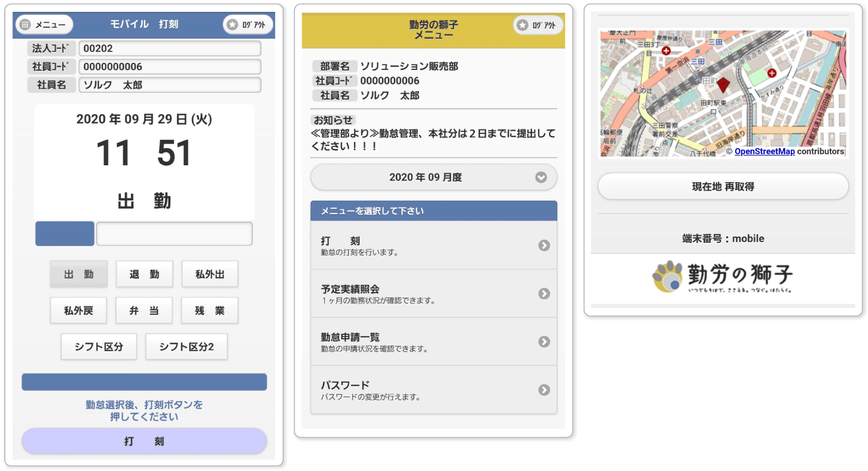Click the blue status bar above instructions
This screenshot has height=471, width=868.
click(x=144, y=382)
